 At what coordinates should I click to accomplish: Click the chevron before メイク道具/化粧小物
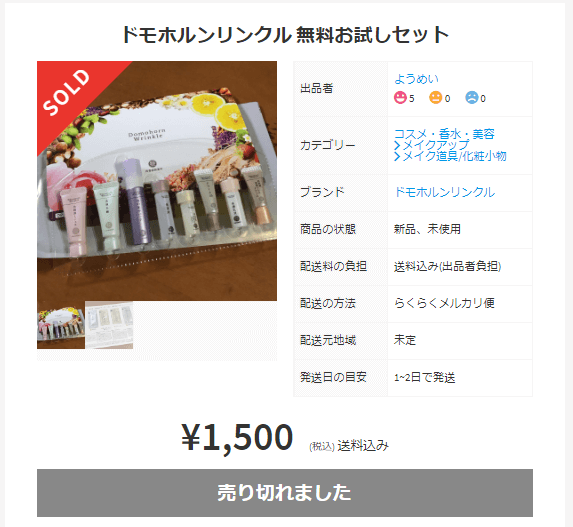pyautogui.click(x=397, y=156)
